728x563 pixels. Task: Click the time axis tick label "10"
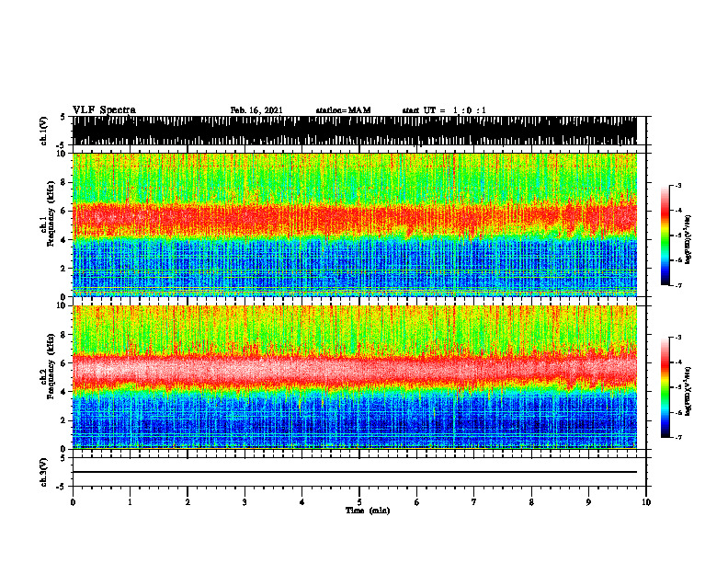[x=646, y=502]
